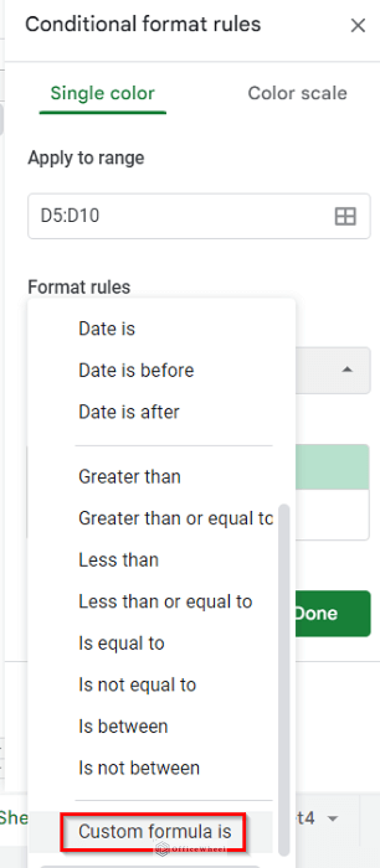Viewport: 380px width, 868px height.
Task: Switch to the Color scale tab
Action: (297, 93)
